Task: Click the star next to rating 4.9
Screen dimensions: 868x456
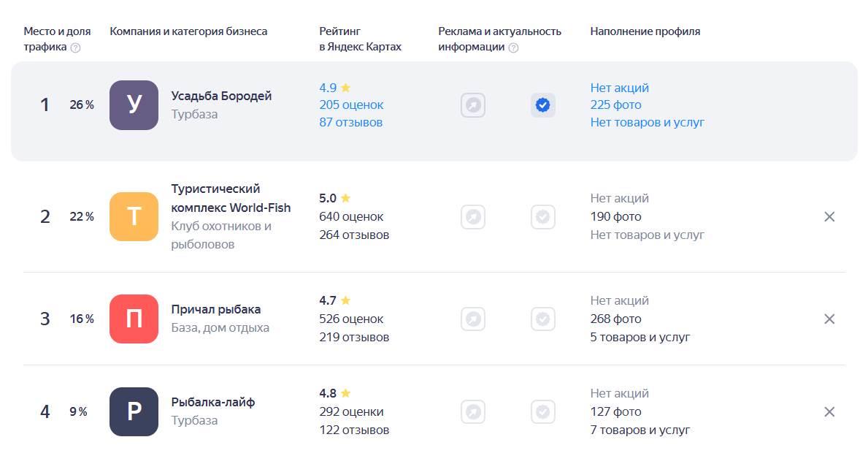Action: click(346, 88)
